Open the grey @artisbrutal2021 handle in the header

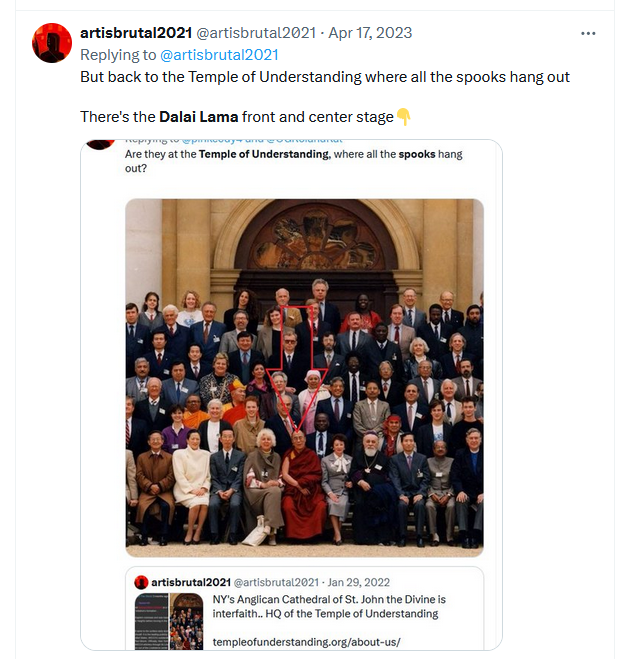click(x=256, y=33)
